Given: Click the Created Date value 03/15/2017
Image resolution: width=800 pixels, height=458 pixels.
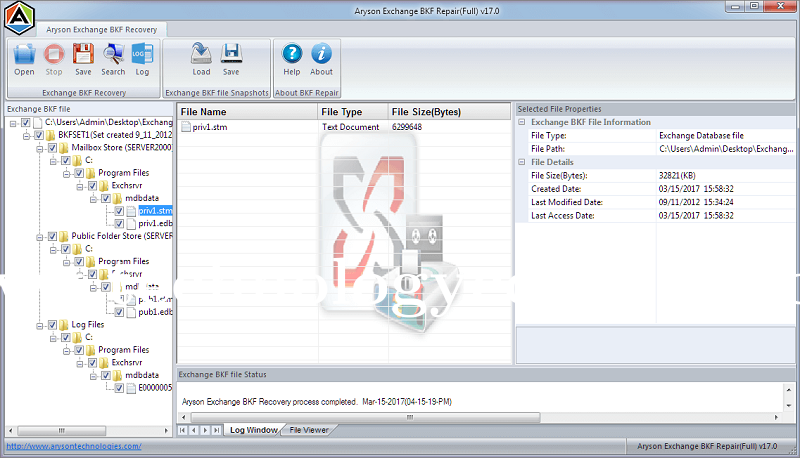Looking at the screenshot, I should coord(696,189).
